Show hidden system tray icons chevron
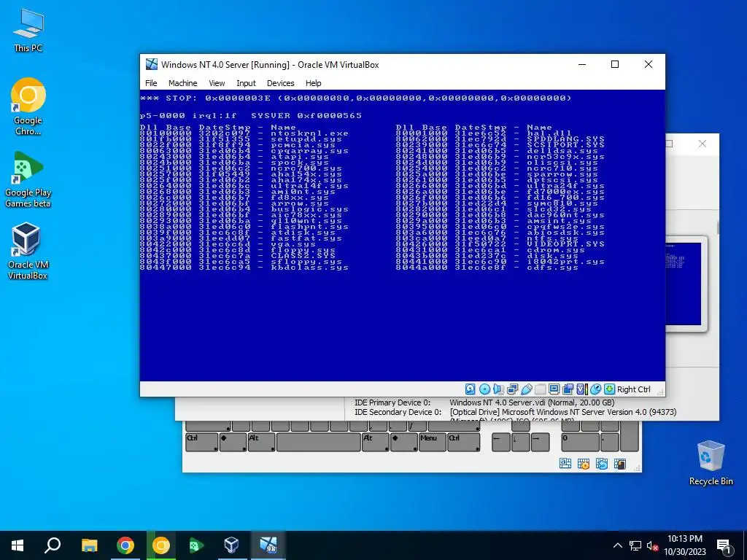 (x=617, y=545)
